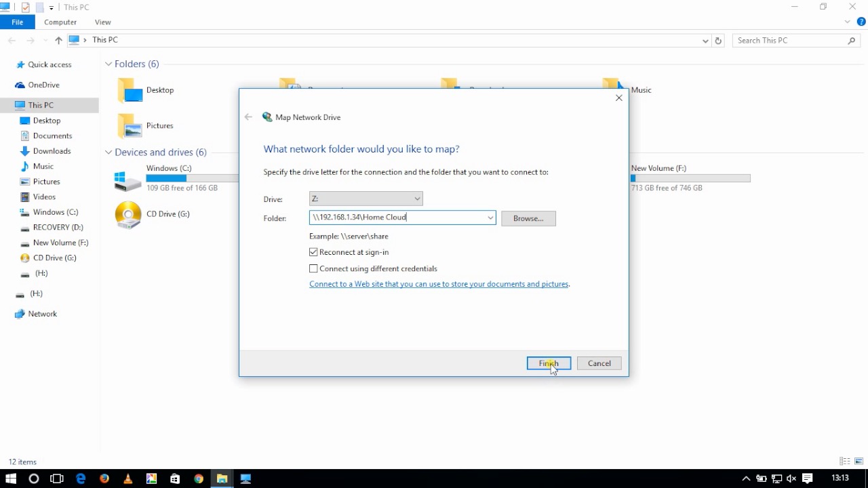Open the Computer menu tab
The width and height of the screenshot is (868, 488).
(60, 22)
